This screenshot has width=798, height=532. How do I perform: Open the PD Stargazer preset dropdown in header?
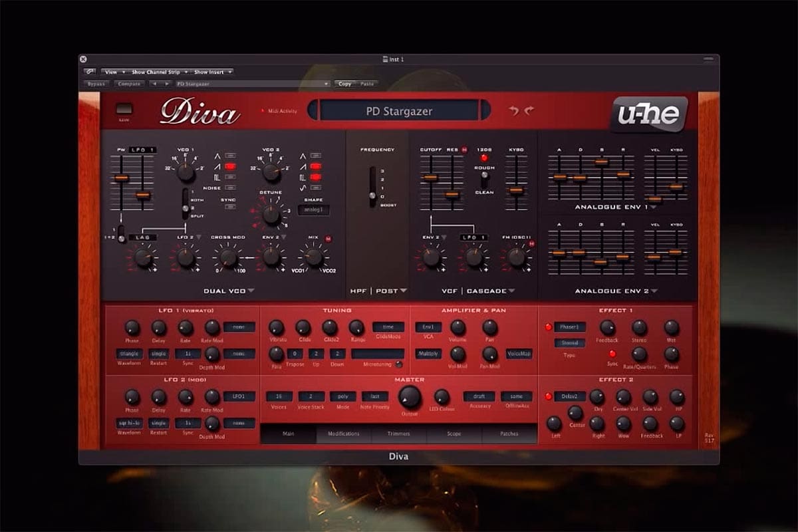(x=253, y=84)
